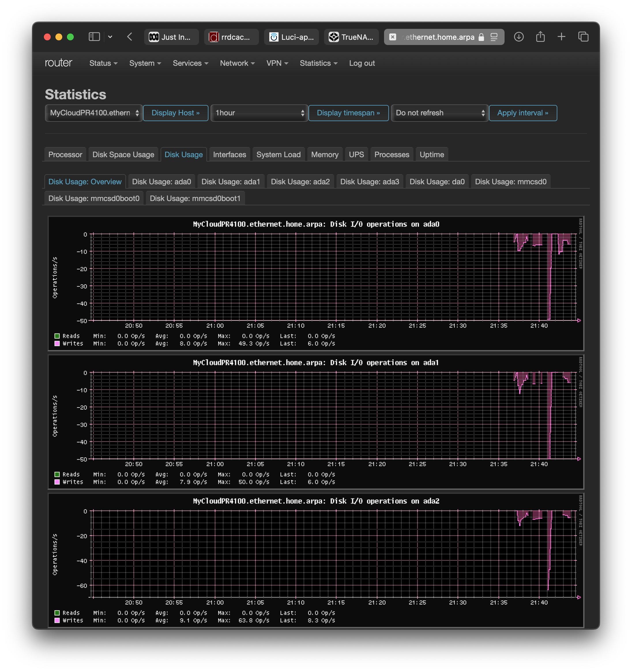Open the Do not refresh dropdown
The image size is (632, 672).
pyautogui.click(x=439, y=113)
